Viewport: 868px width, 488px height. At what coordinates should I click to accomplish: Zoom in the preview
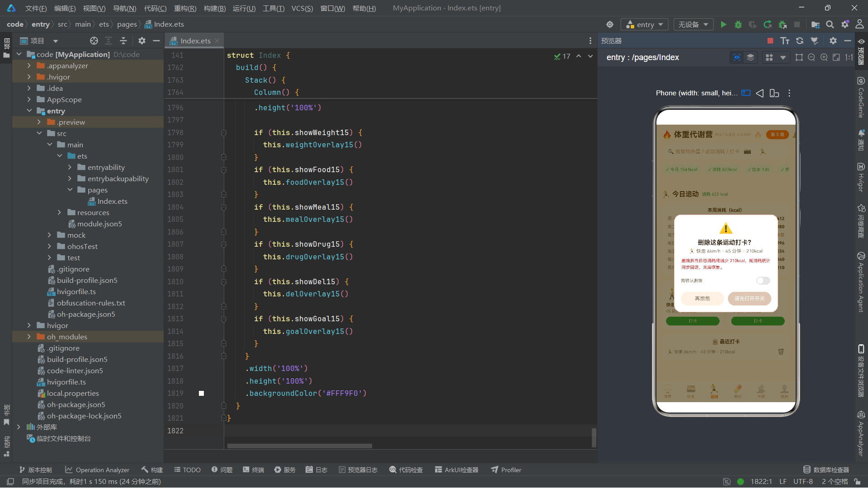824,57
